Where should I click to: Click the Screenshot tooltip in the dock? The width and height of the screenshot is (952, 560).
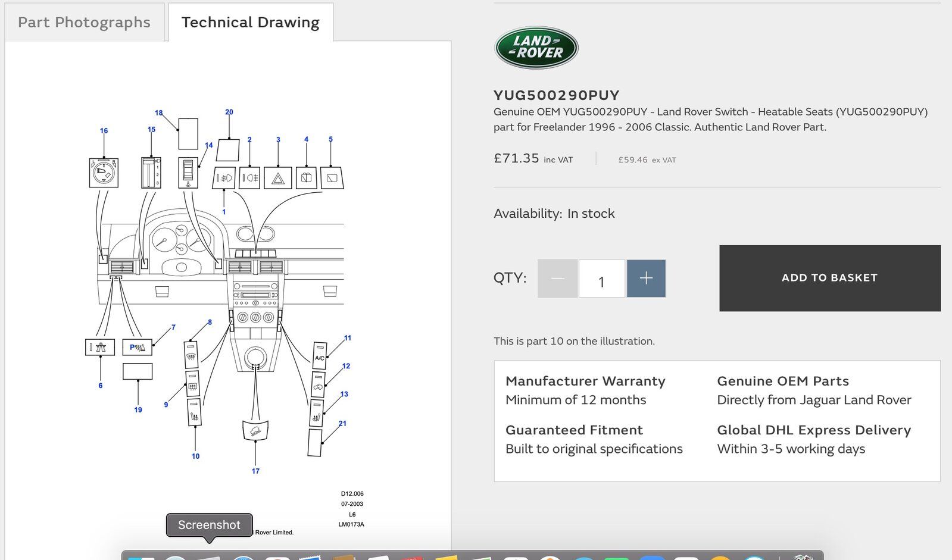click(209, 525)
